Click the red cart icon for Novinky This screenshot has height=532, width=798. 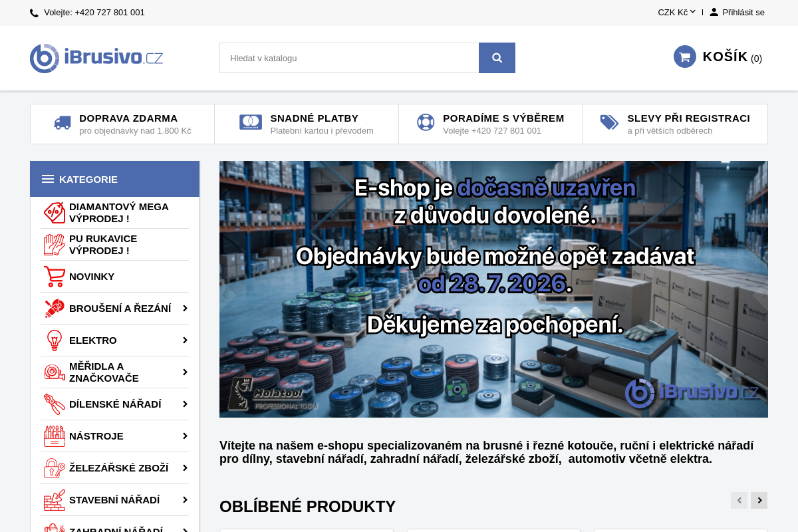click(x=55, y=277)
